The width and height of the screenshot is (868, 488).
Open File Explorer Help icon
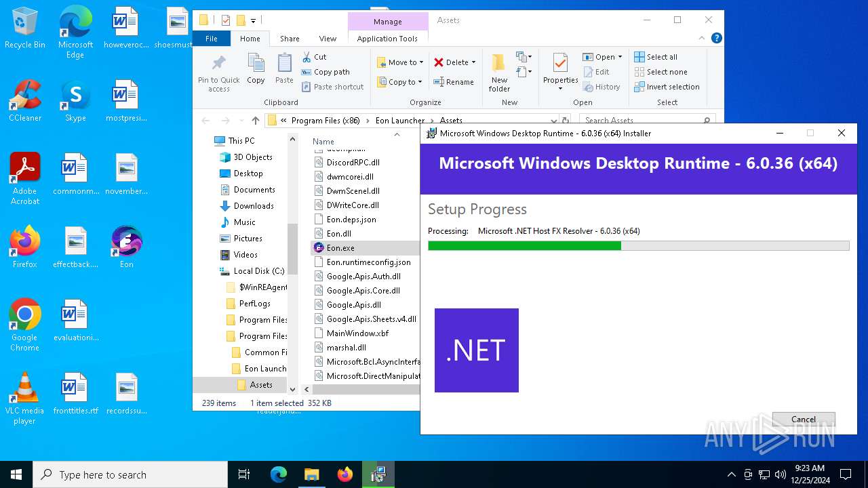point(717,39)
